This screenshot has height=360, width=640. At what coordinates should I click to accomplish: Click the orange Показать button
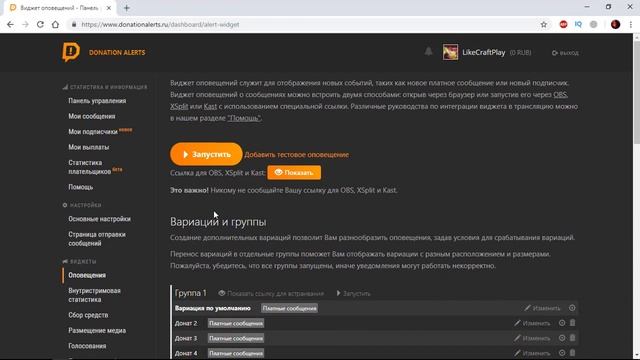294,173
